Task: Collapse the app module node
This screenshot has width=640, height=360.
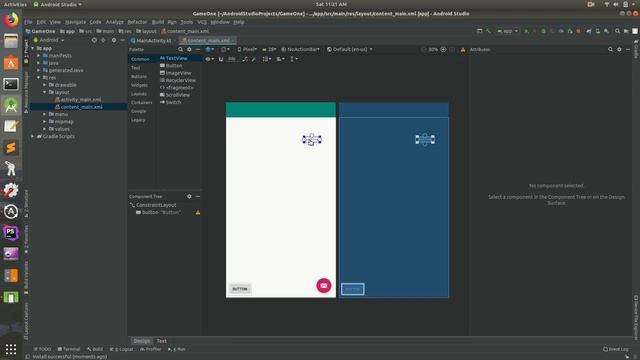Action: tap(33, 48)
